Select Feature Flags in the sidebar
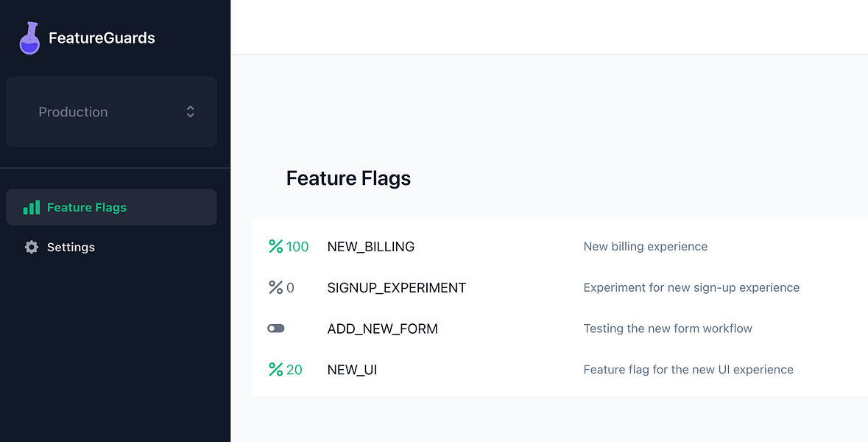This screenshot has width=868, height=442. click(x=111, y=207)
